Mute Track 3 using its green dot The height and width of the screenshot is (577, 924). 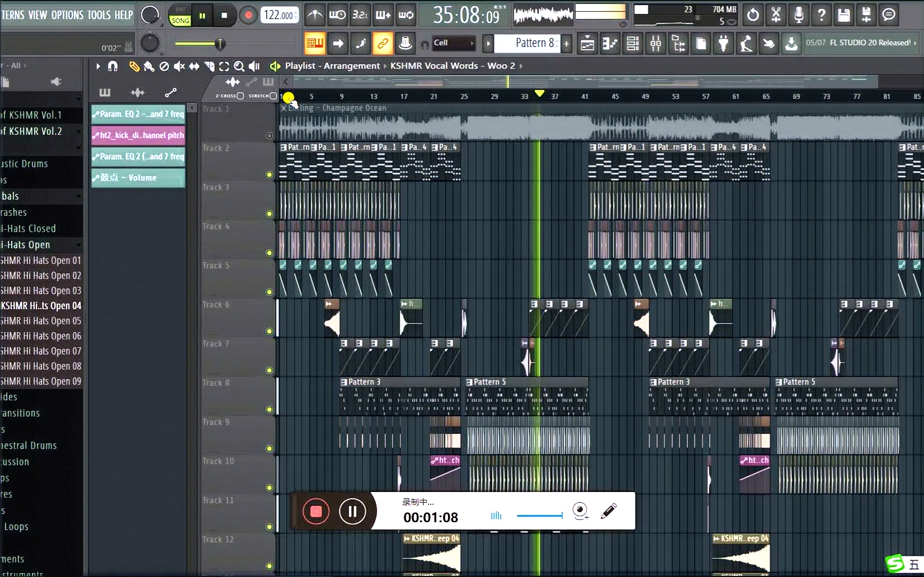coord(269,214)
